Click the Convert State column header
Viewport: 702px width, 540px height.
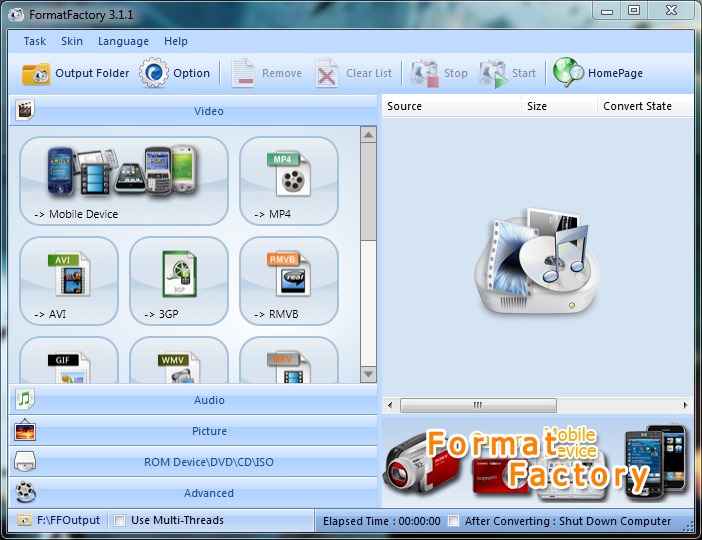645,106
